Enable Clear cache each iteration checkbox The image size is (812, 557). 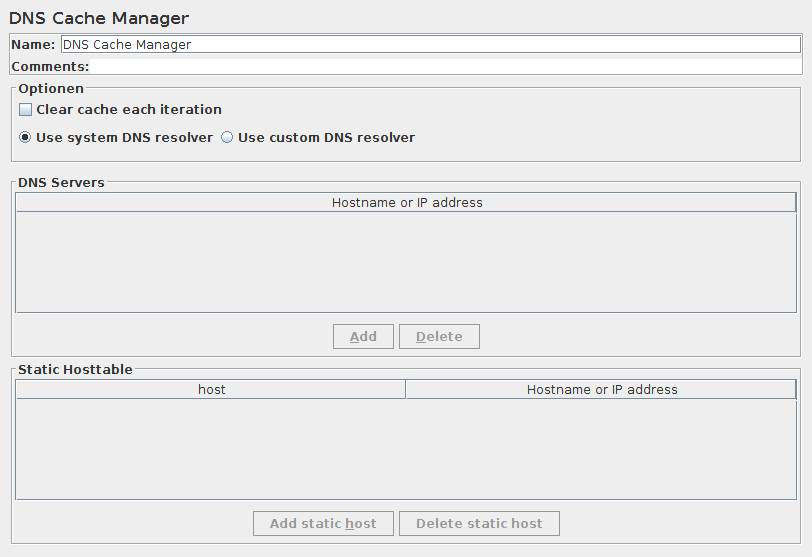[26, 110]
